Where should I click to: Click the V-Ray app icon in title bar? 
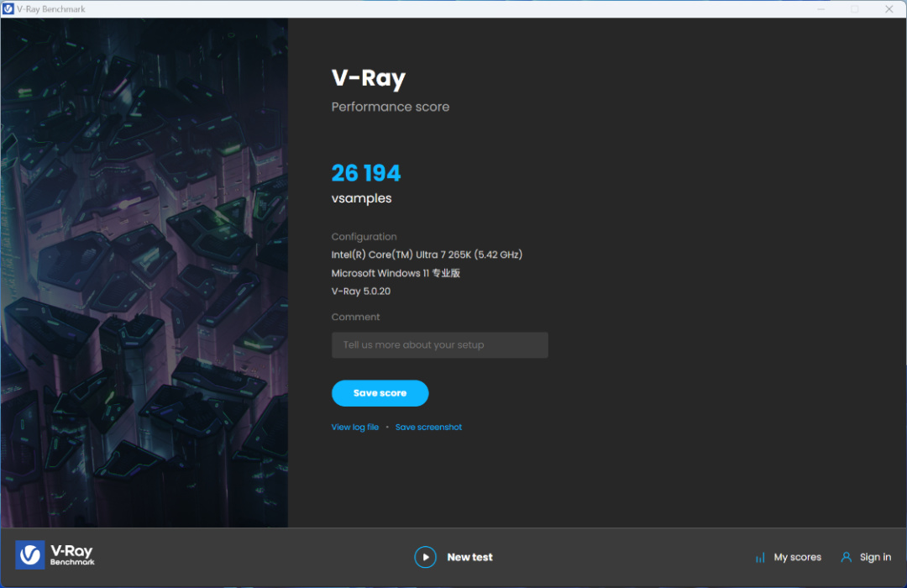8,8
